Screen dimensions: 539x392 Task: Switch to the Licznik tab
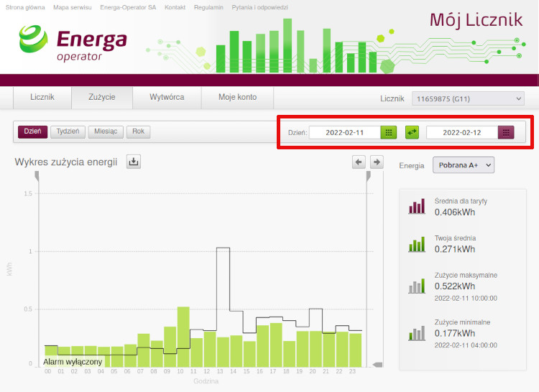(42, 97)
